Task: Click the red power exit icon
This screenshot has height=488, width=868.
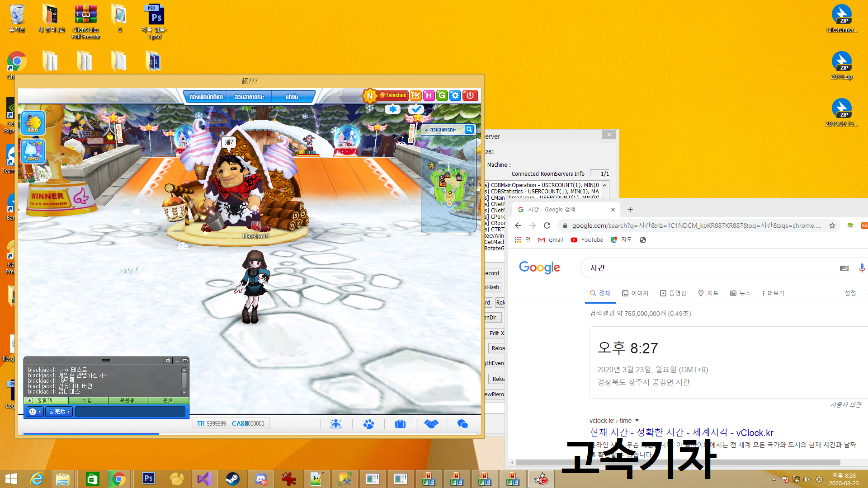Action: click(470, 95)
